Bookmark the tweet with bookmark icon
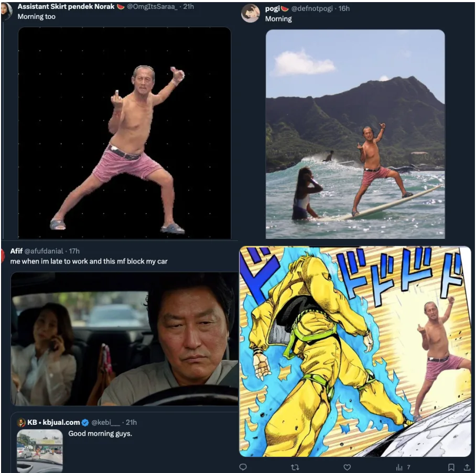Viewport: 476px width, 473px height. pyautogui.click(x=451, y=467)
